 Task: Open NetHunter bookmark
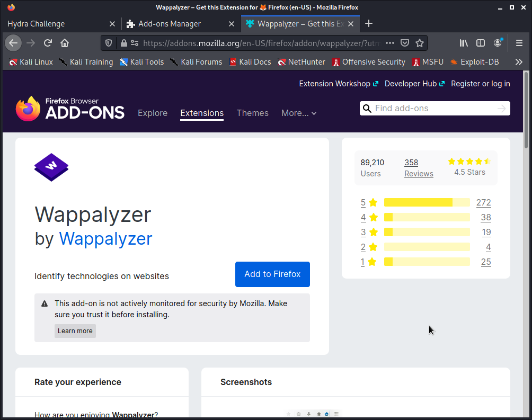tap(302, 62)
